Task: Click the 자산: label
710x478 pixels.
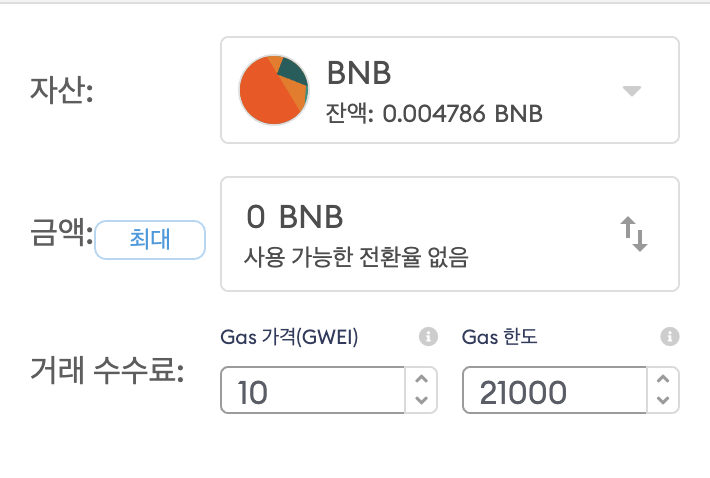Action: [x=62, y=90]
